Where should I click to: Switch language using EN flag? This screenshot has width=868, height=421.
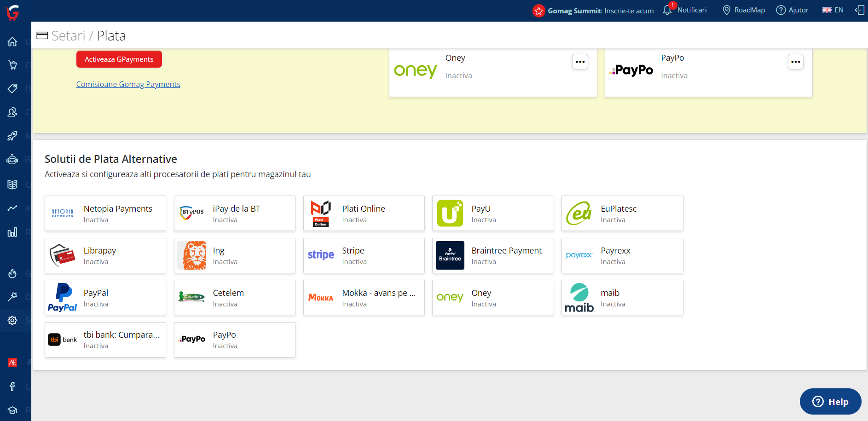833,10
